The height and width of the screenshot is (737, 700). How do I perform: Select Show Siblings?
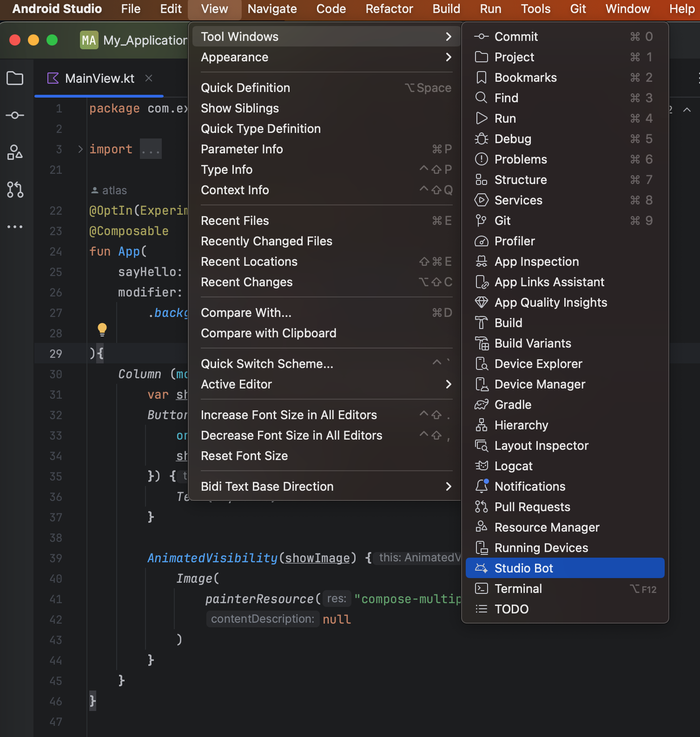(x=326, y=108)
